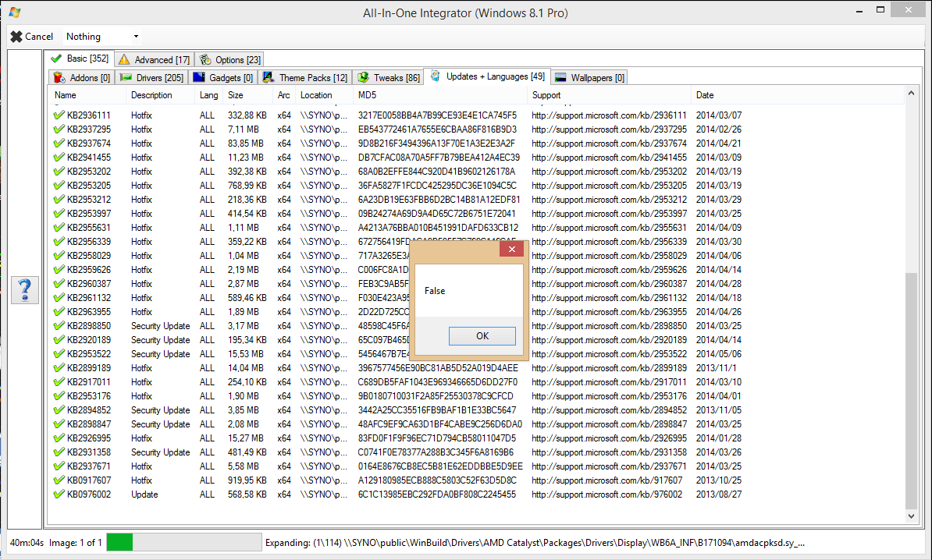Click the Wallpapers tab picture icon

click(560, 78)
